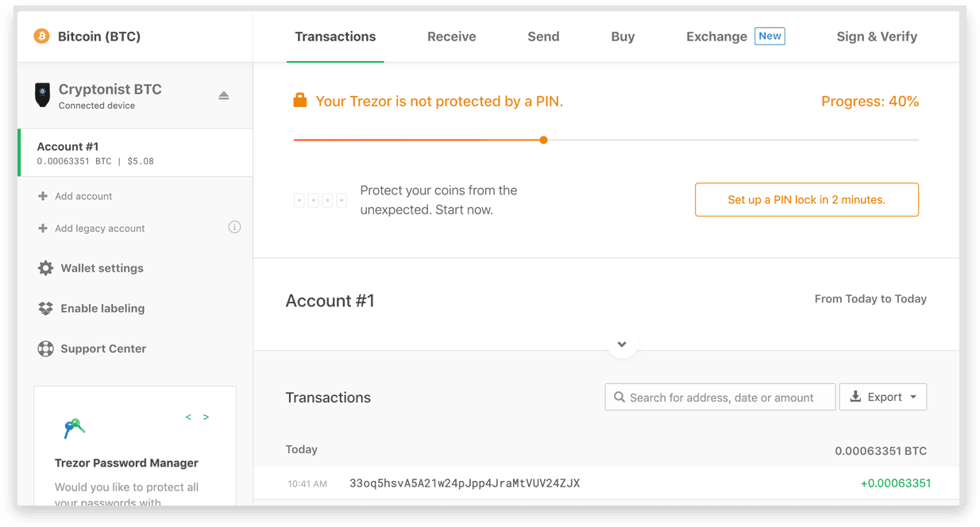Screen dimensions: 980x527
Task: Click the plus icon for Add account
Action: click(43, 196)
